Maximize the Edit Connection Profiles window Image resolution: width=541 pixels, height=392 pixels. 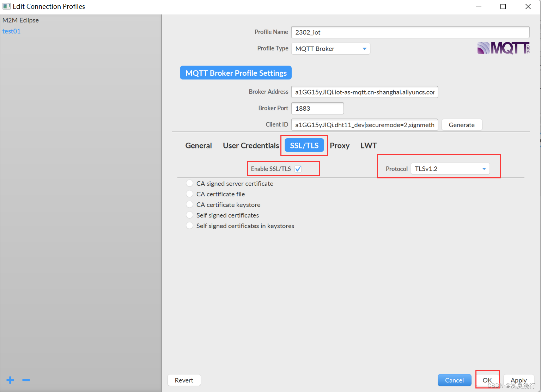(503, 6)
